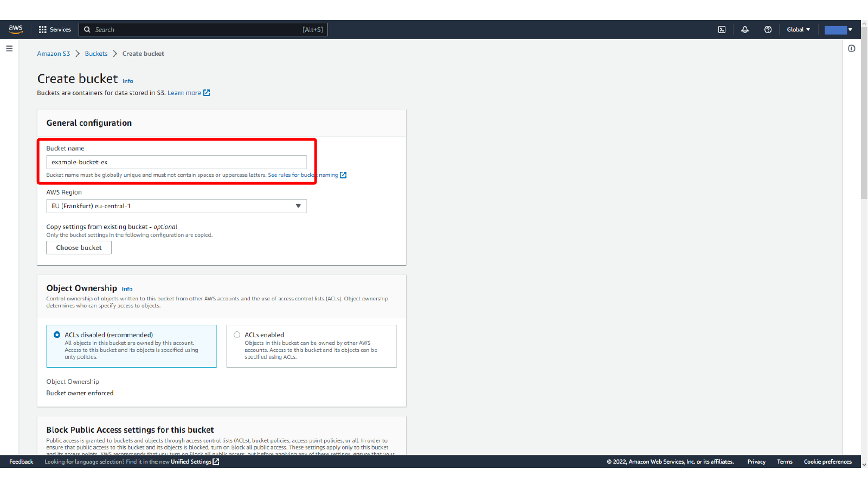The height and width of the screenshot is (488, 868).
Task: Open the notifications bell icon
Action: pos(745,29)
